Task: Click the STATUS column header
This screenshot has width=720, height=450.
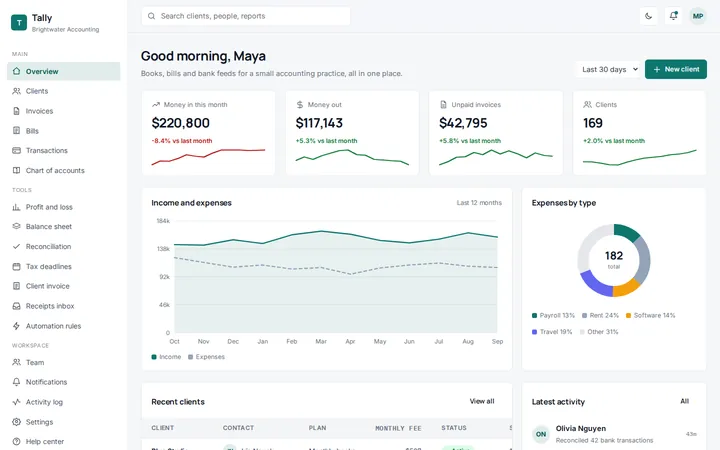Action: (454, 428)
